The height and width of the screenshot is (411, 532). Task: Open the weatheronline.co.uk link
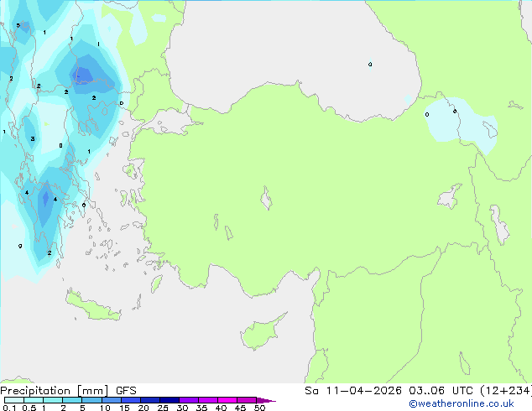pyautogui.click(x=462, y=403)
